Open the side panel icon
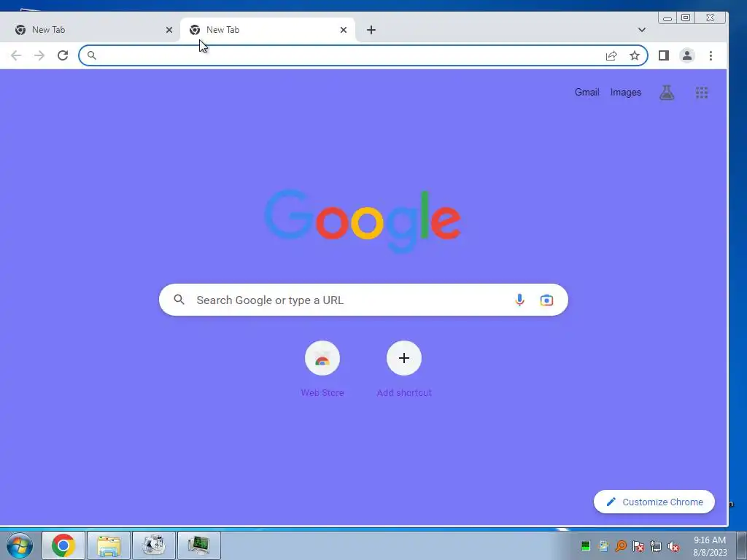Image resolution: width=747 pixels, height=560 pixels. tap(664, 55)
